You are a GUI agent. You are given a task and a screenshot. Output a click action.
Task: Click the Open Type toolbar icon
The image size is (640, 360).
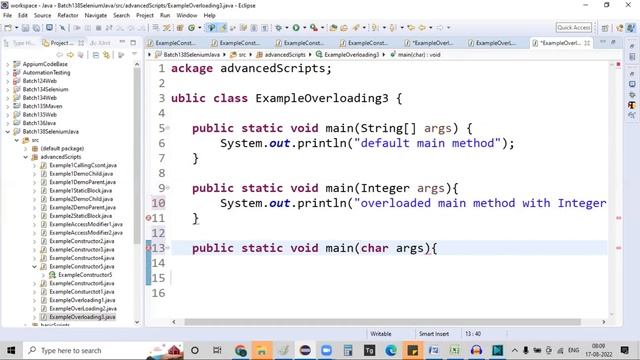click(x=333, y=28)
